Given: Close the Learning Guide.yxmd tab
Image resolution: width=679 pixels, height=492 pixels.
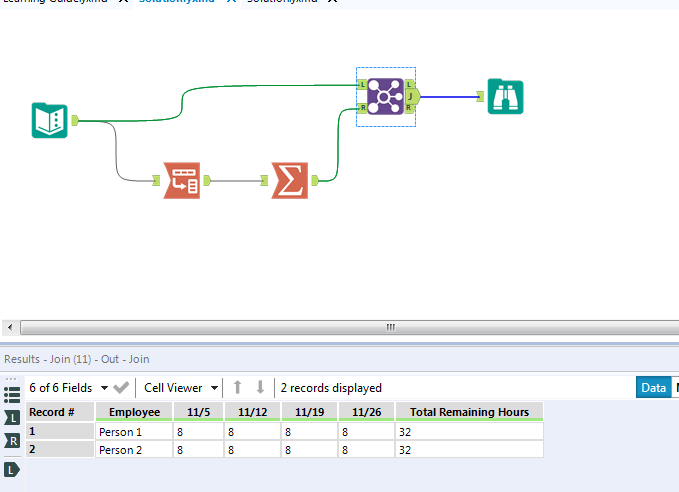Looking at the screenshot, I should point(123,1).
